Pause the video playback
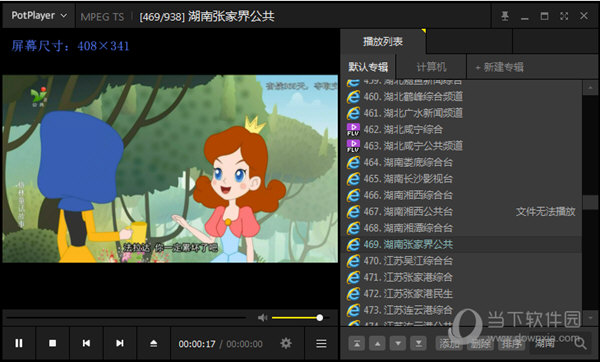The image size is (600, 362). (19, 343)
